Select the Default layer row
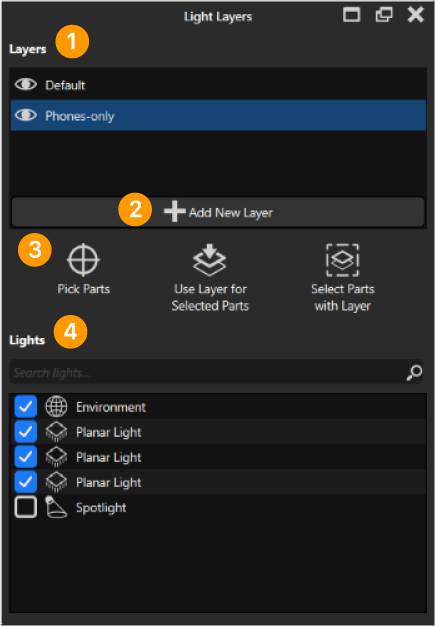Screen dimensions: 435x626 (218, 84)
